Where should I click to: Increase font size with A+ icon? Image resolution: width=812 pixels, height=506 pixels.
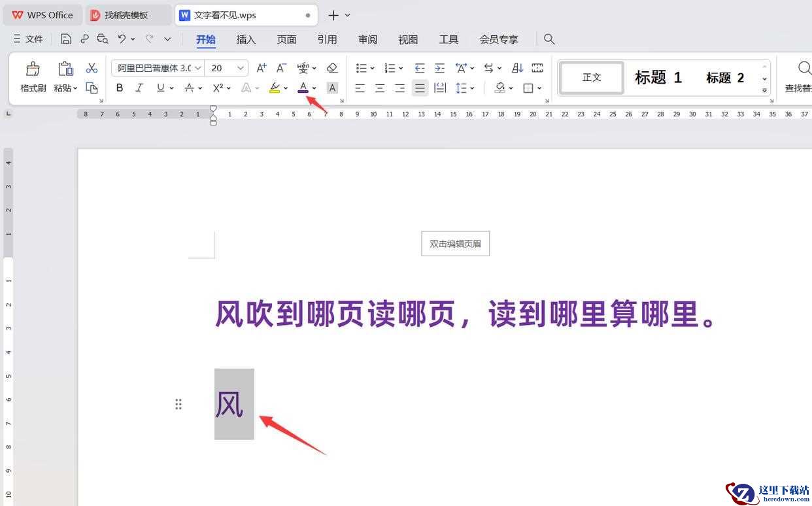click(262, 68)
